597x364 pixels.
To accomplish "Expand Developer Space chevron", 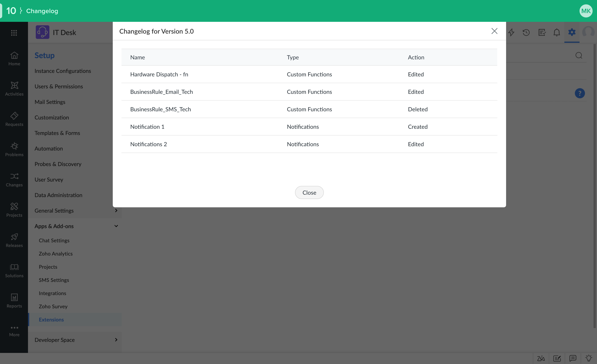I will point(116,340).
